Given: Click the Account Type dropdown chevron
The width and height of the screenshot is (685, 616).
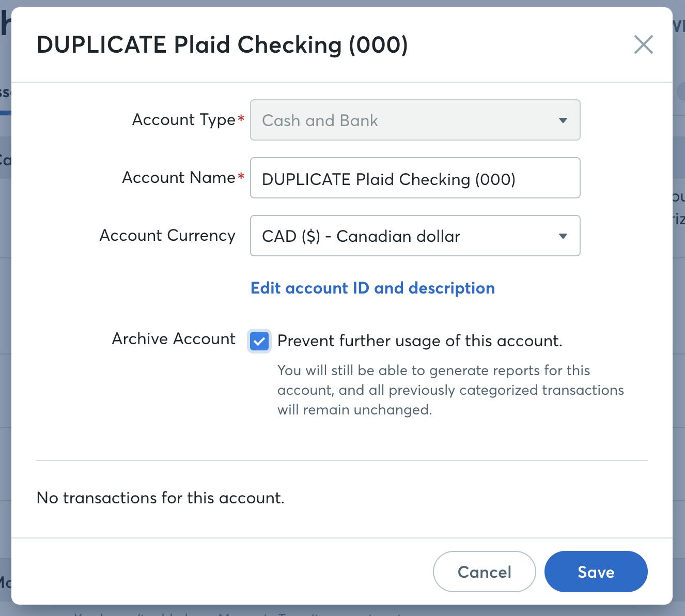Looking at the screenshot, I should pos(563,120).
